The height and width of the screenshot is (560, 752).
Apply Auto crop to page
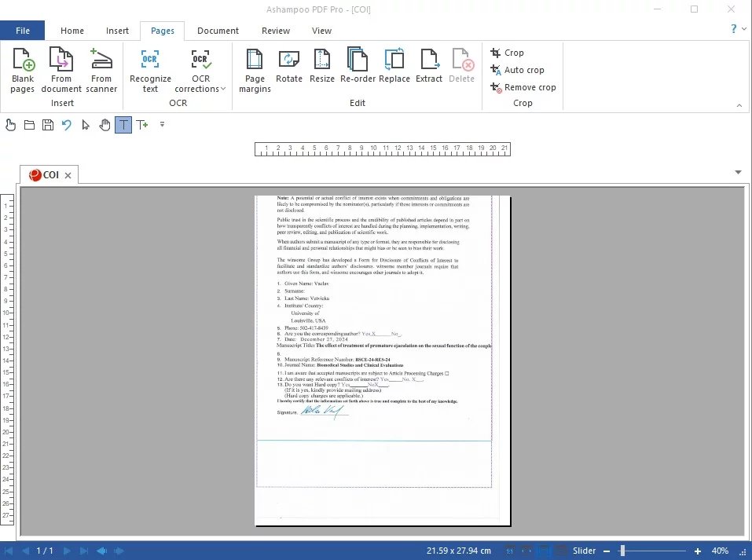coord(517,70)
